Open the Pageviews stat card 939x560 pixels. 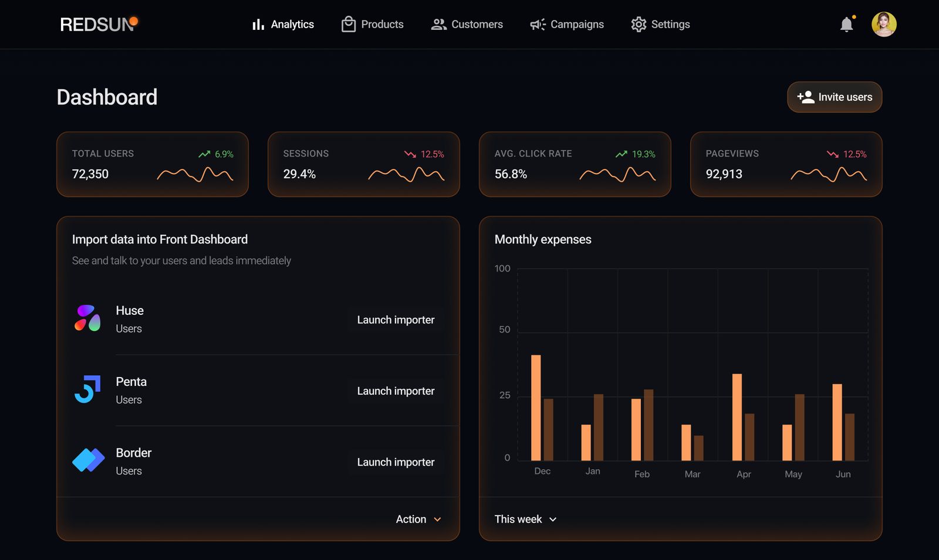[786, 164]
